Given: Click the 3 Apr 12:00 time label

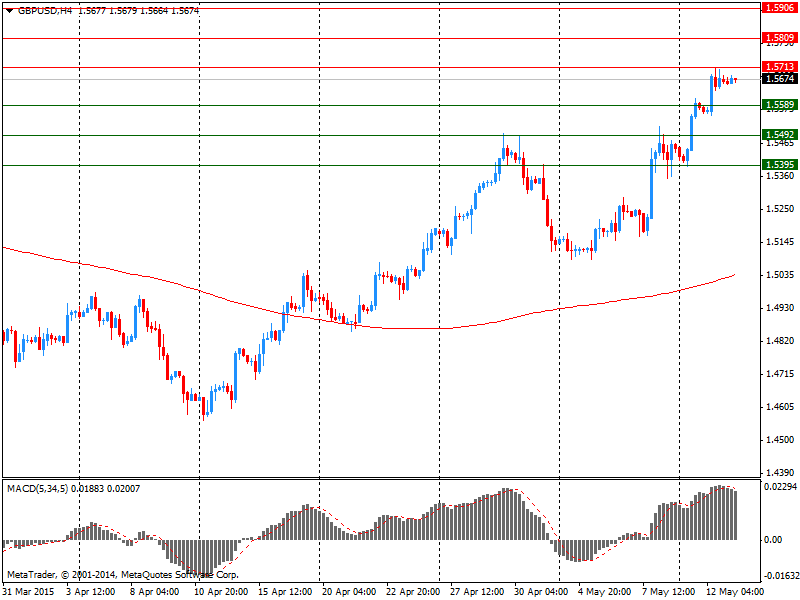Looking at the screenshot, I should pyautogui.click(x=91, y=592).
